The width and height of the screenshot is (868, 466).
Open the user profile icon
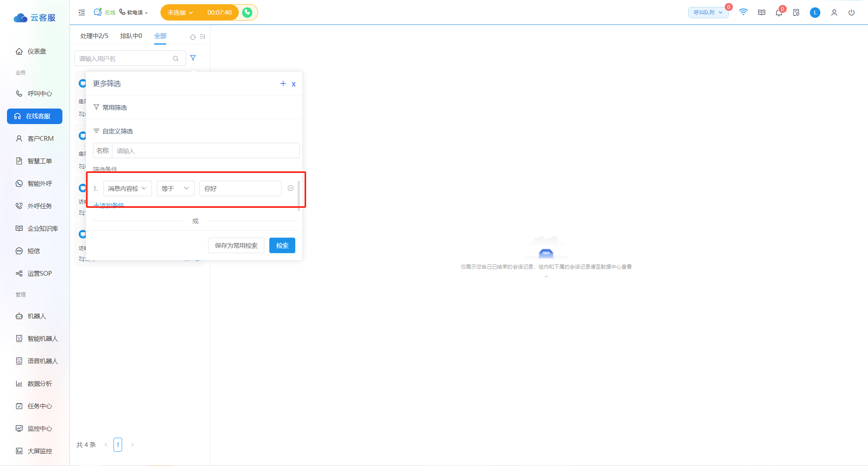(x=834, y=12)
